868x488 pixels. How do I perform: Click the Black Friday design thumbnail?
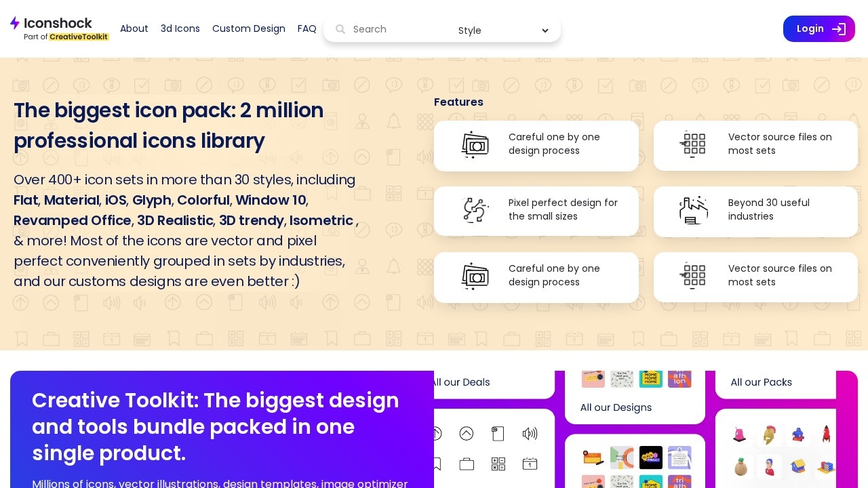651,457
